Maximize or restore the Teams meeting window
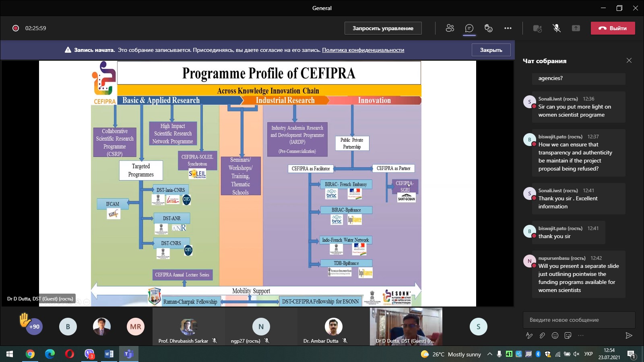Viewport: 644px width, 362px height. 619,8
